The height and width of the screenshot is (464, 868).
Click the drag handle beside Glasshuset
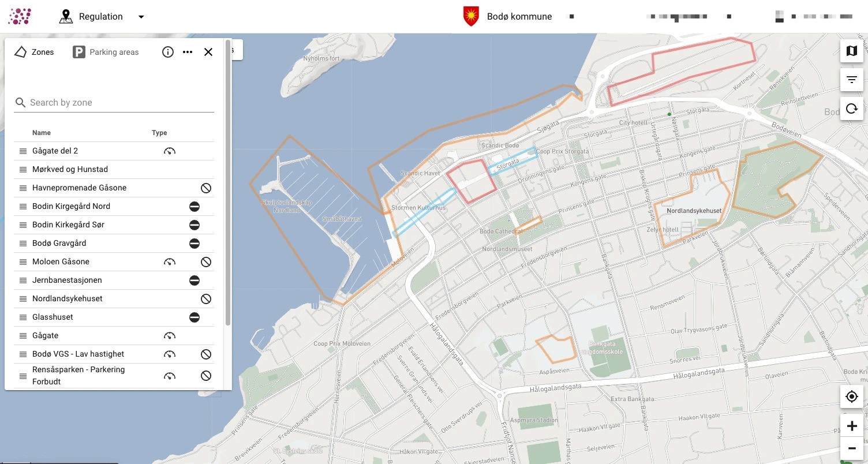(x=23, y=317)
